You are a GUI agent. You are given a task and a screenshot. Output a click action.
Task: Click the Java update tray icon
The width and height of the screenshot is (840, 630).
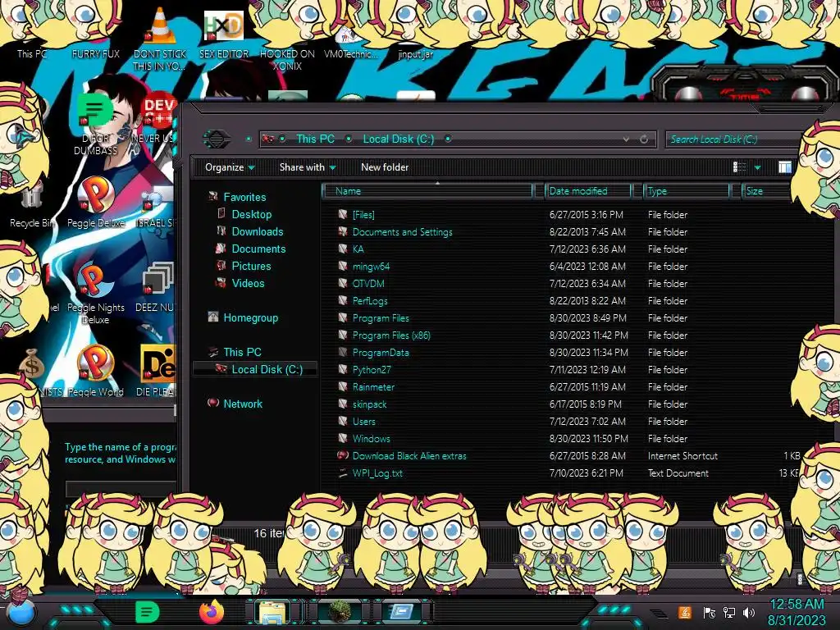[x=685, y=612]
